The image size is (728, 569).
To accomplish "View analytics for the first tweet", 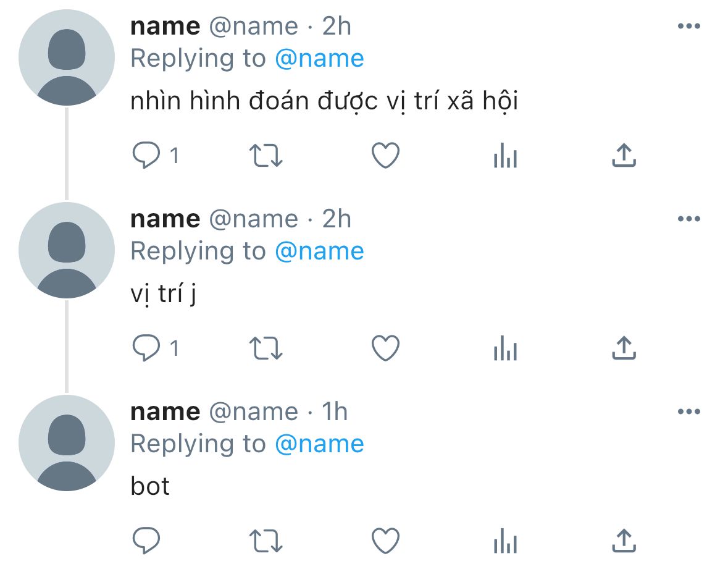I will pos(505,156).
